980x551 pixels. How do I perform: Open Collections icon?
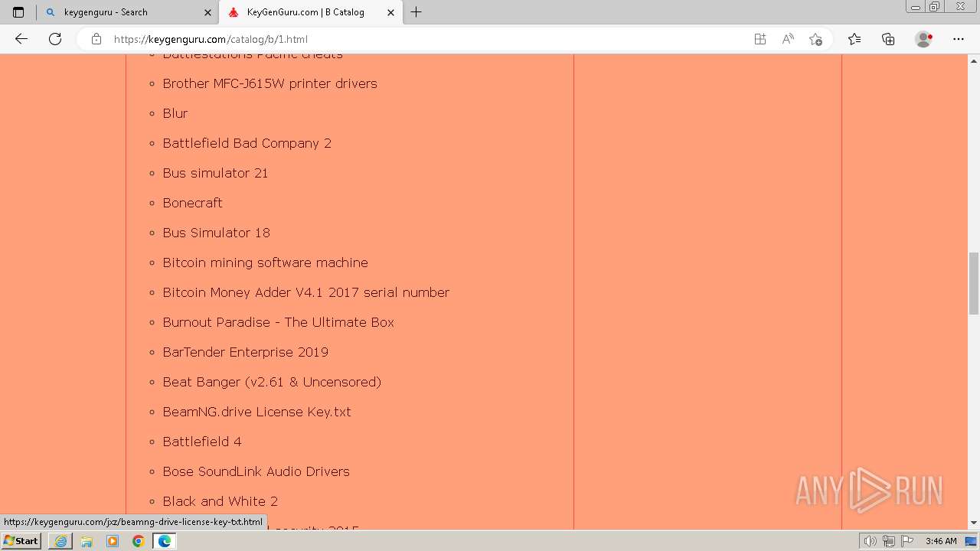tap(888, 39)
